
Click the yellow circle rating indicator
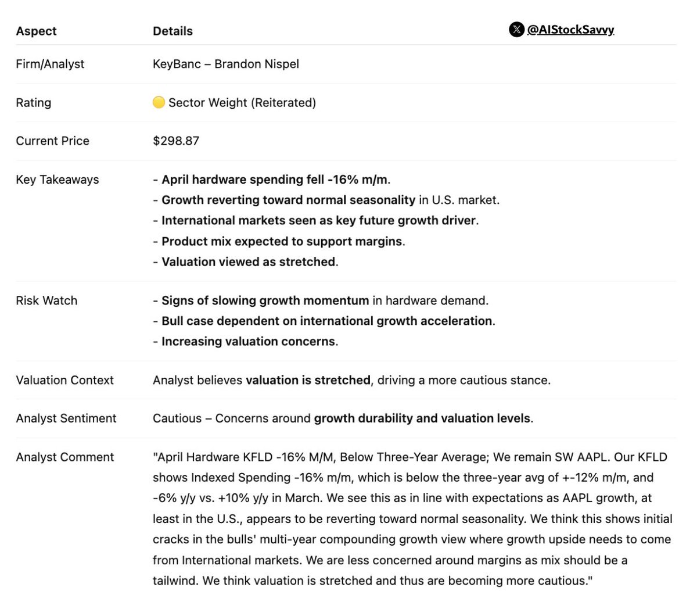[x=159, y=102]
